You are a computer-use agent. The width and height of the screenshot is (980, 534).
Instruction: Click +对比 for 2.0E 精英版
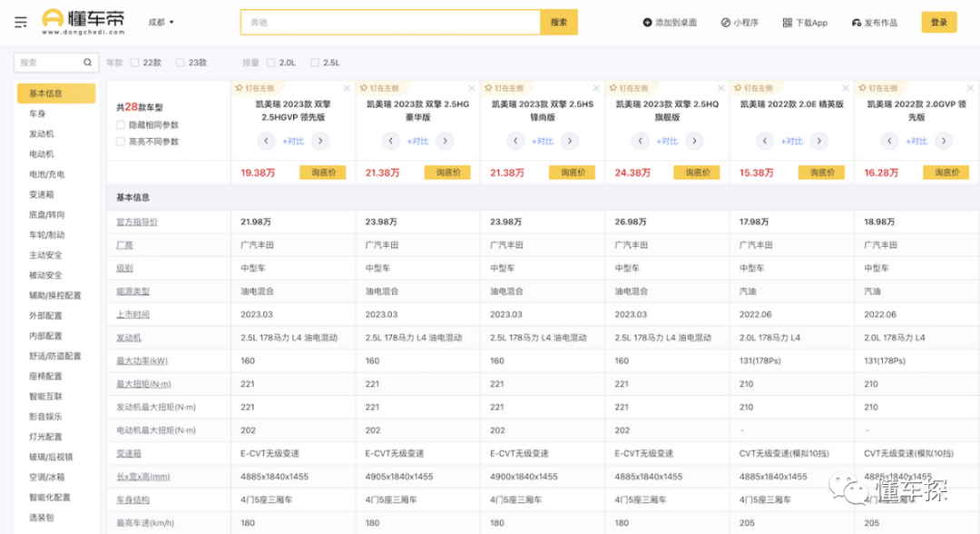pyautogui.click(x=792, y=142)
